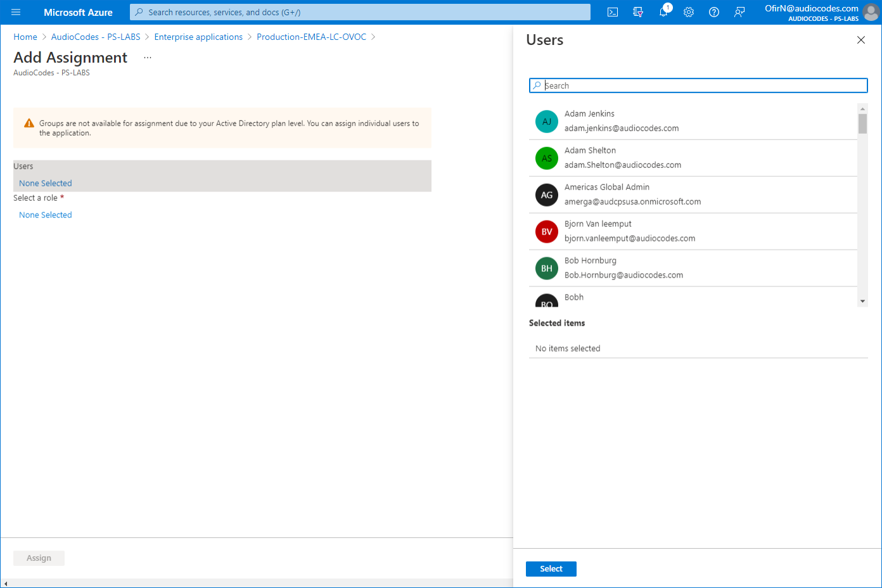The width and height of the screenshot is (882, 588).
Task: Select user Adam Jenkins
Action: pyautogui.click(x=693, y=121)
